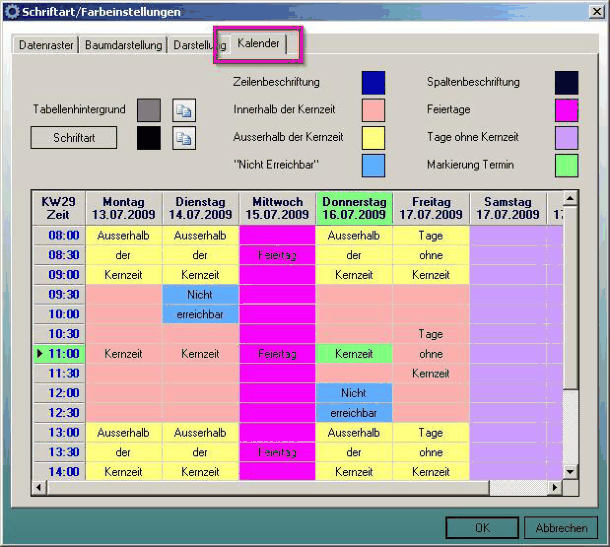Click the Ausserhalb cell at Montag 08:00
Image resolution: width=610 pixels, height=547 pixels.
pos(124,235)
